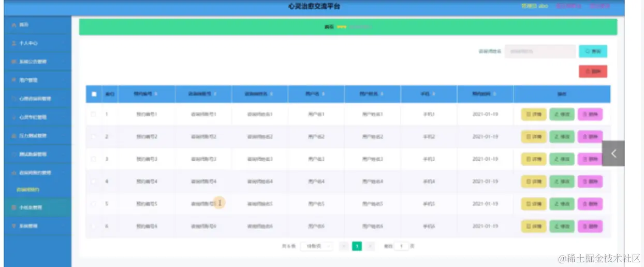Sort table by 预约时间 column
This screenshot has height=267, width=644.
click(x=485, y=94)
